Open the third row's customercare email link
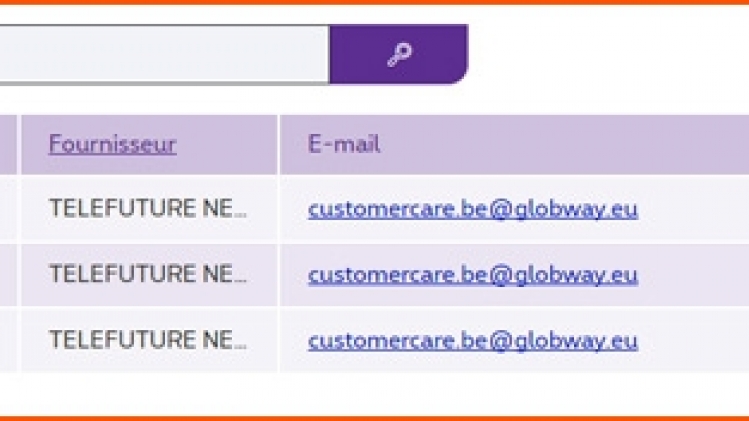The height and width of the screenshot is (421, 749). coord(473,341)
